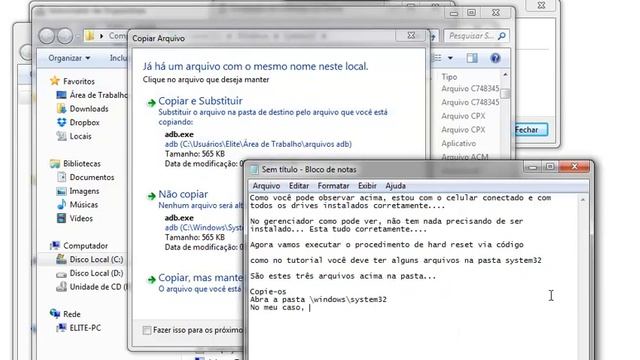Click Notepad vertical scrollbar up arrow
640x360 pixels.
pyautogui.click(x=583, y=200)
